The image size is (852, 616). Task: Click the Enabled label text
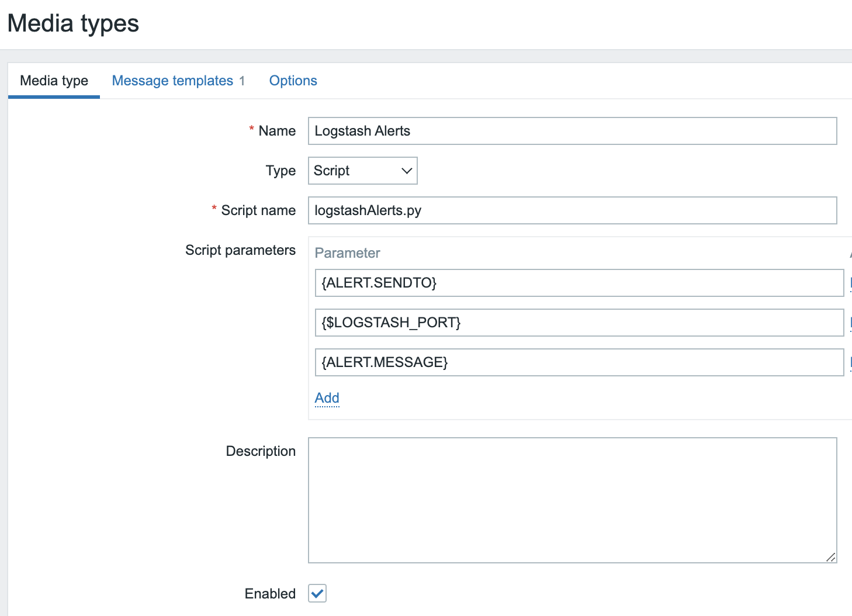click(x=270, y=594)
